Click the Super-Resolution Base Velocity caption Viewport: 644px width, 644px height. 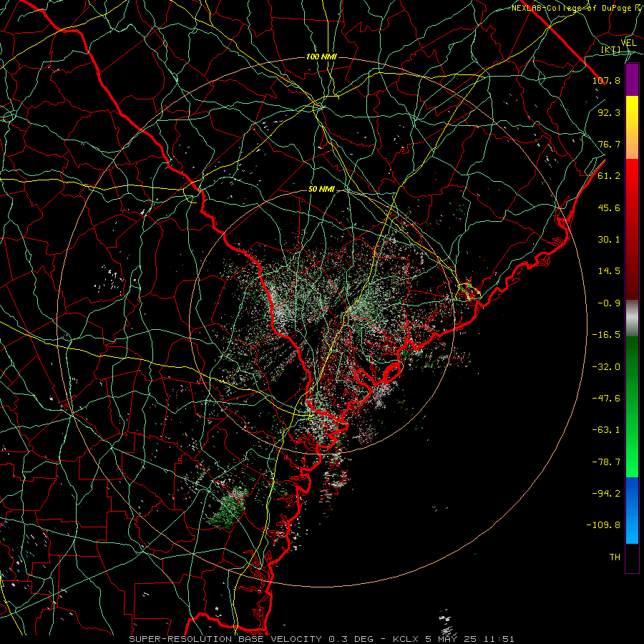[x=321, y=639]
